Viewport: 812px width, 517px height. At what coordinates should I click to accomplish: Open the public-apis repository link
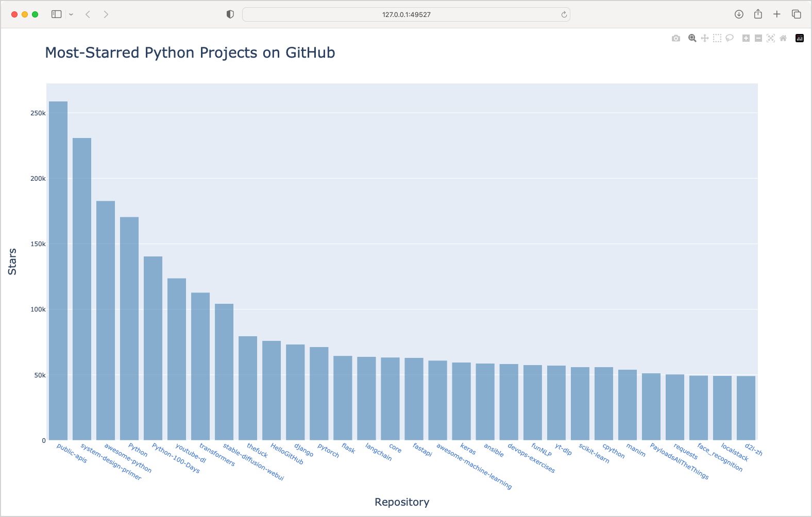click(72, 453)
